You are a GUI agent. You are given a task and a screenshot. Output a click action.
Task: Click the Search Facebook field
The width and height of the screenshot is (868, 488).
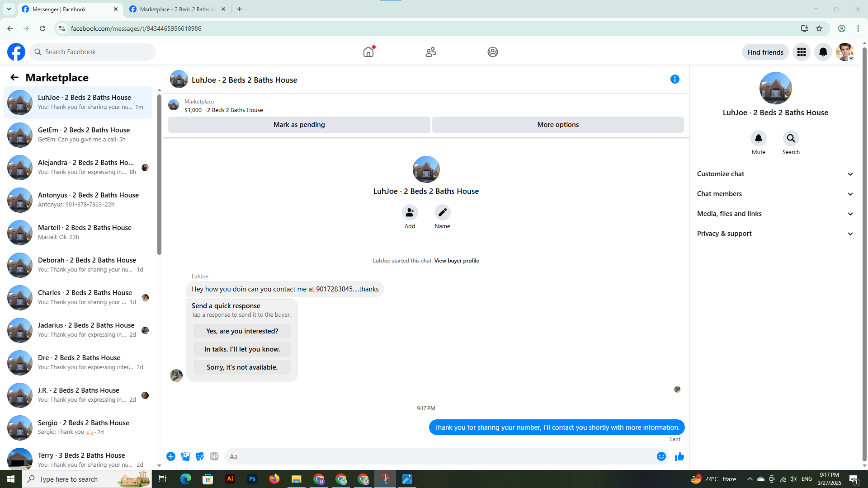point(93,52)
